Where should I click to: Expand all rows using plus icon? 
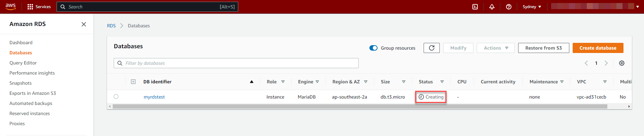point(133,82)
